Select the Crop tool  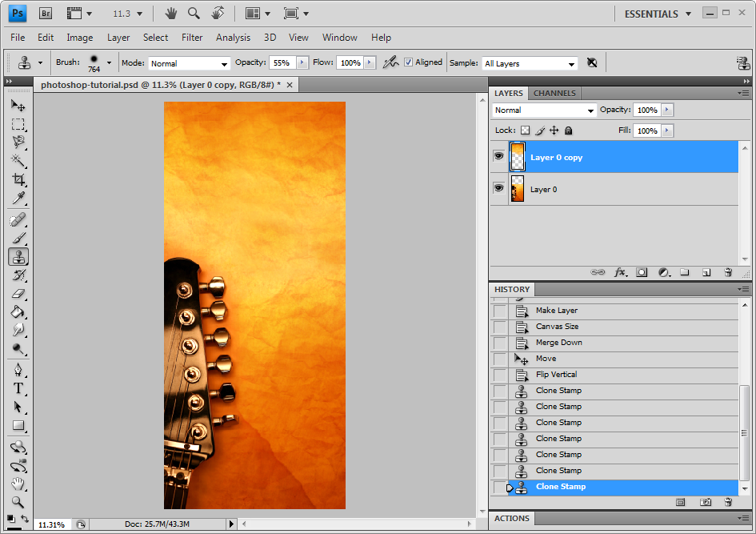pyautogui.click(x=18, y=179)
